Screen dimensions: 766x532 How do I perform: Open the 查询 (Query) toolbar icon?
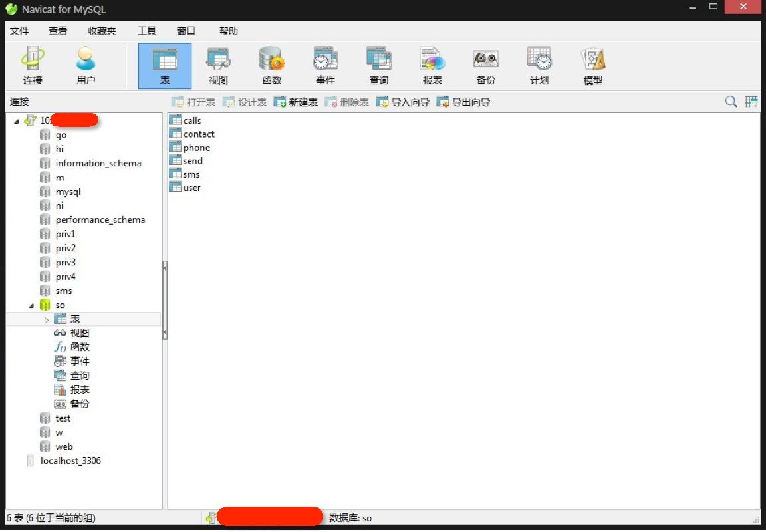click(378, 66)
